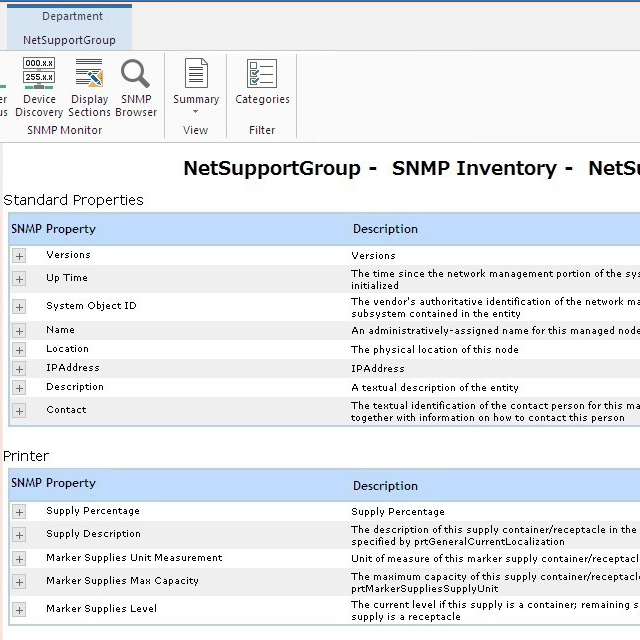Click the 'Printer' section heading
This screenshot has width=640, height=640.
point(26,456)
